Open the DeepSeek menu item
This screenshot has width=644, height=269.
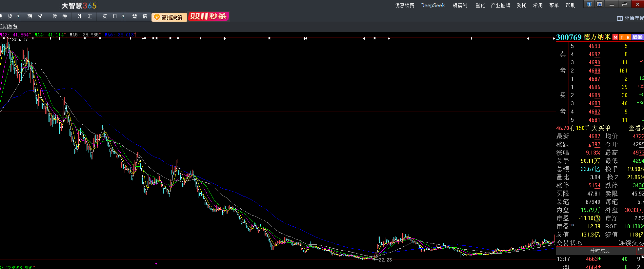coord(433,5)
